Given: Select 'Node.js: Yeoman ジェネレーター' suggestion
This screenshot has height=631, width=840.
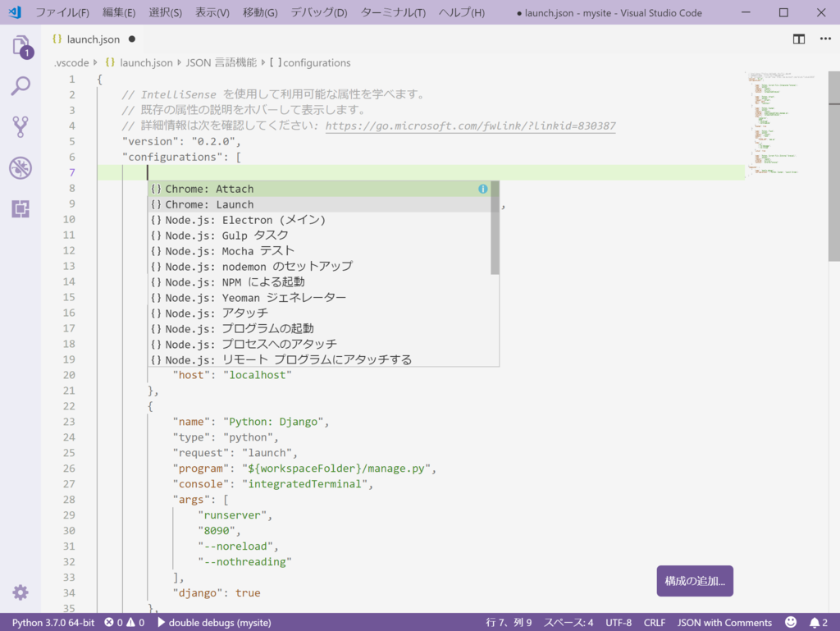Looking at the screenshot, I should [319, 297].
